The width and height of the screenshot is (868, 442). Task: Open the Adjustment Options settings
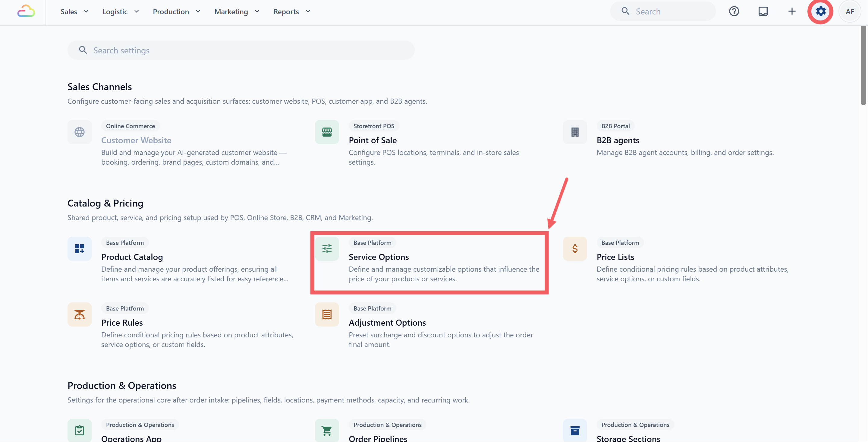tap(387, 323)
